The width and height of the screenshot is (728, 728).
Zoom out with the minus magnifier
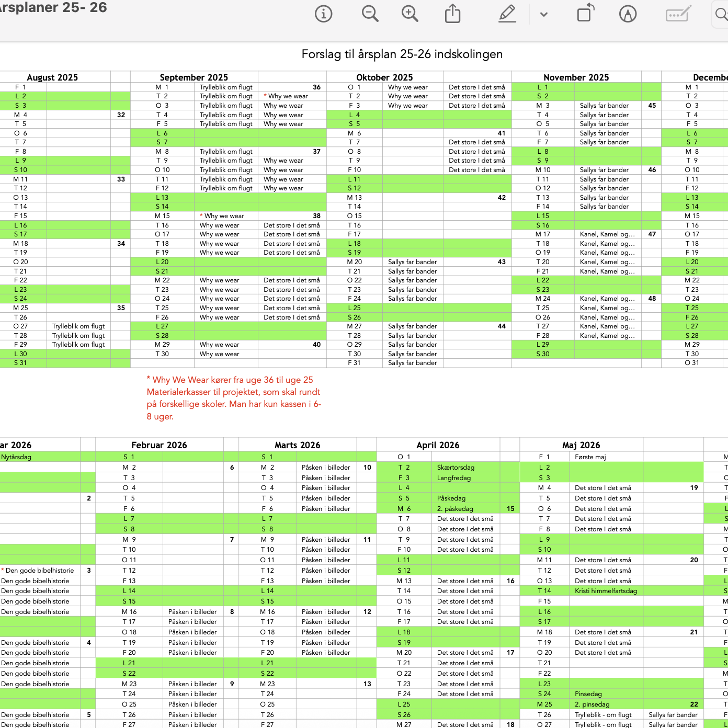[x=370, y=14]
